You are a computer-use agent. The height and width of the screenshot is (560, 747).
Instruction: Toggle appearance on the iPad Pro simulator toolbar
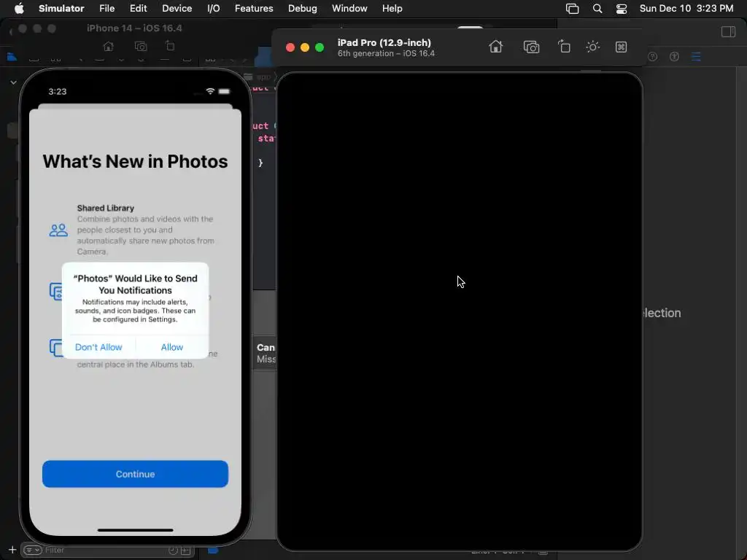[592, 47]
